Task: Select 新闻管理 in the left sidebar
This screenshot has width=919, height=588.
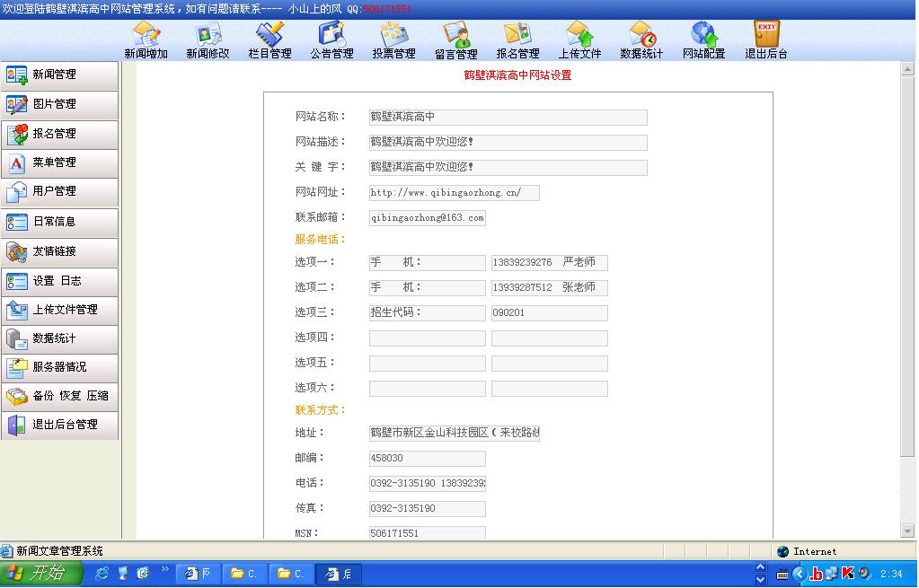Action: click(59, 75)
